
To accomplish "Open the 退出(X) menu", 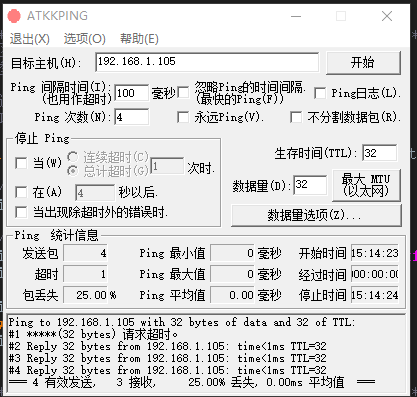I will coord(30,39).
